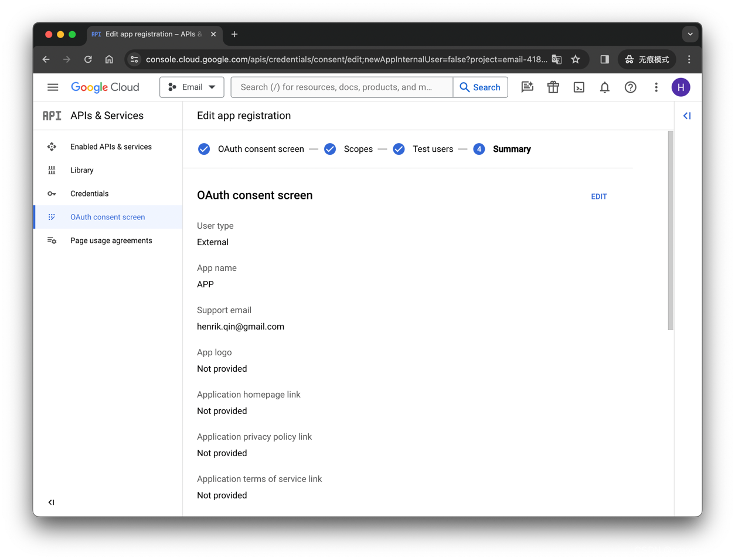Click the support email henrik.qin@gmail.com
Screen dimensions: 735x560
point(240,327)
